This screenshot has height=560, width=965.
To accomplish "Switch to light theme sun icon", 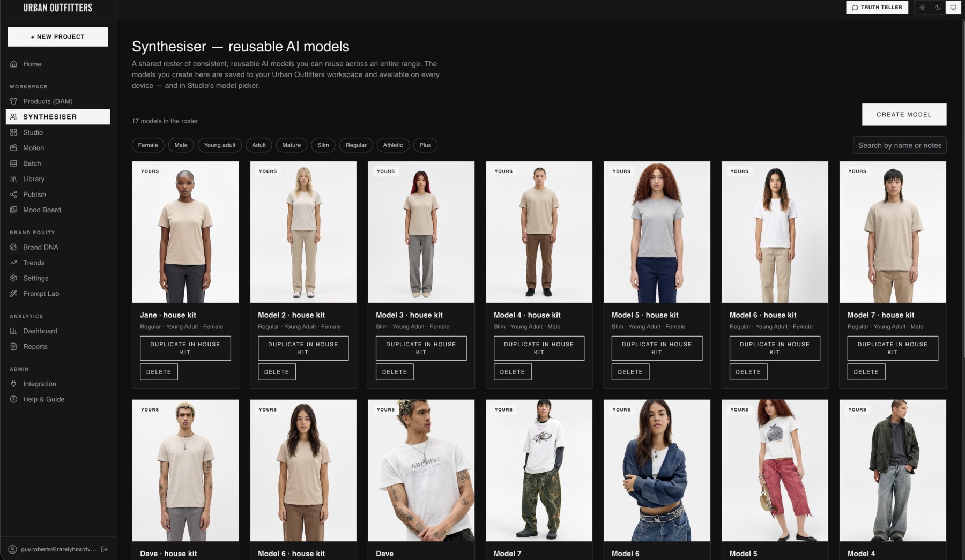I will pos(922,8).
